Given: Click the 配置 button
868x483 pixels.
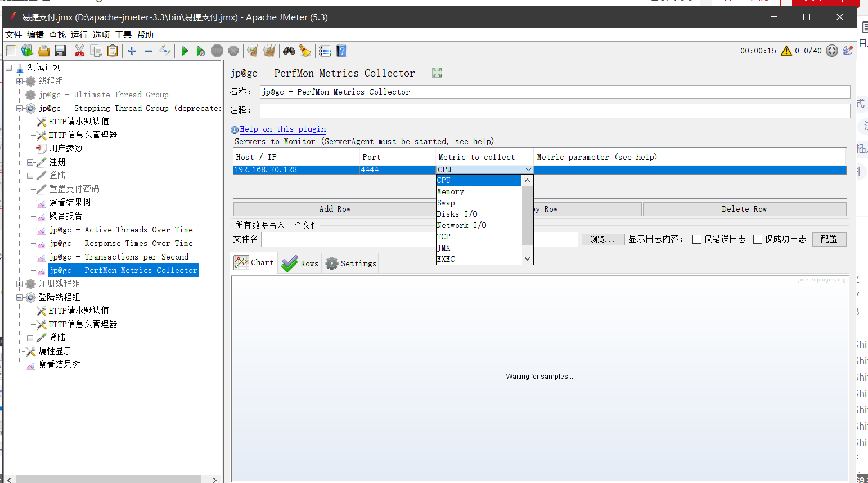Looking at the screenshot, I should [829, 239].
